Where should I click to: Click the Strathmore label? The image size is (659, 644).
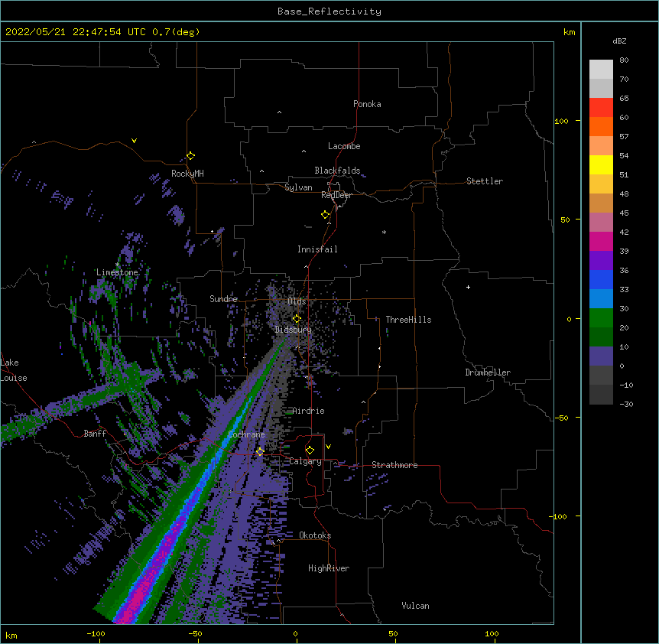pos(394,465)
